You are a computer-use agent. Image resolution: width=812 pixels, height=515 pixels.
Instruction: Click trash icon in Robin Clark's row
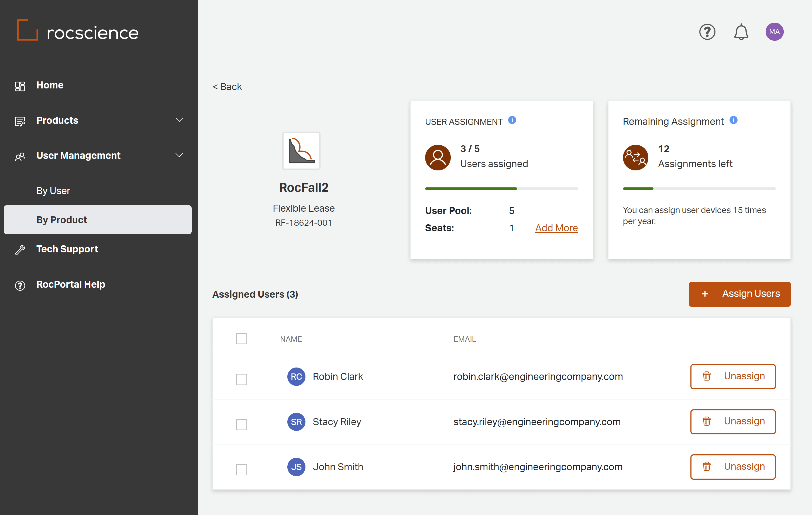pyautogui.click(x=706, y=376)
